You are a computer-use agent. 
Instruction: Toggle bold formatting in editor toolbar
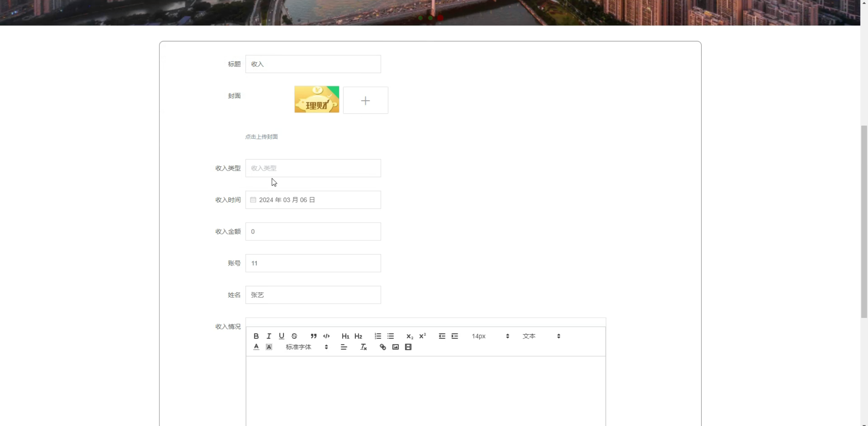(256, 336)
